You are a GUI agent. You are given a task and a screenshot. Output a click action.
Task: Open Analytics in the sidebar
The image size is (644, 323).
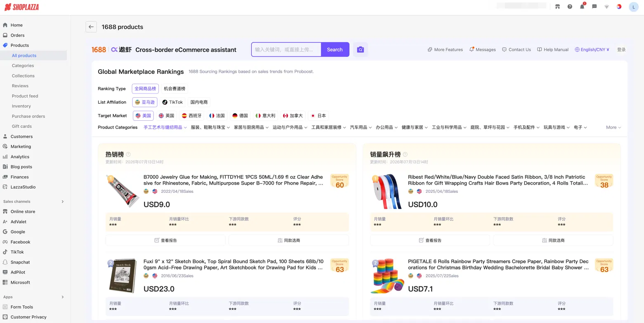pos(20,157)
